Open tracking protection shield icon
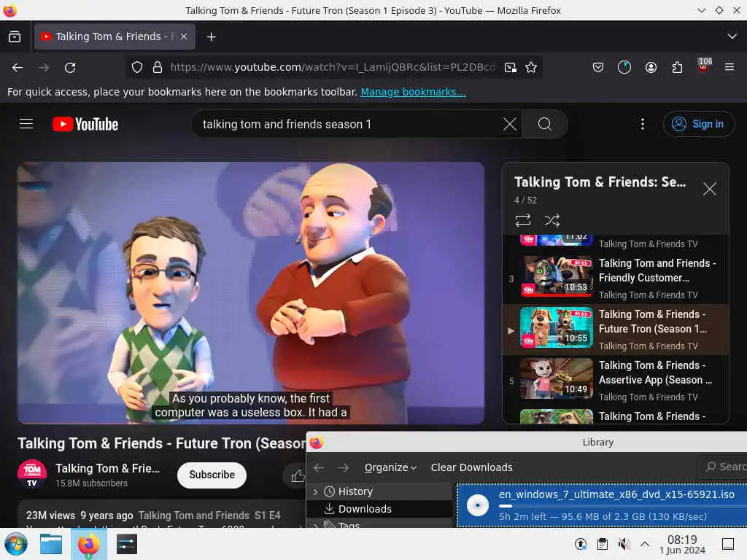747x560 pixels. (137, 67)
